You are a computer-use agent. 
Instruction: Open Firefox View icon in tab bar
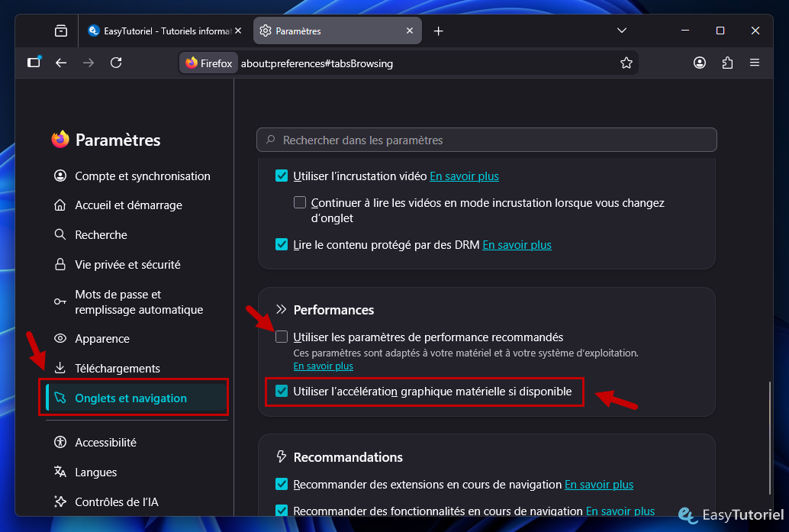coord(61,31)
